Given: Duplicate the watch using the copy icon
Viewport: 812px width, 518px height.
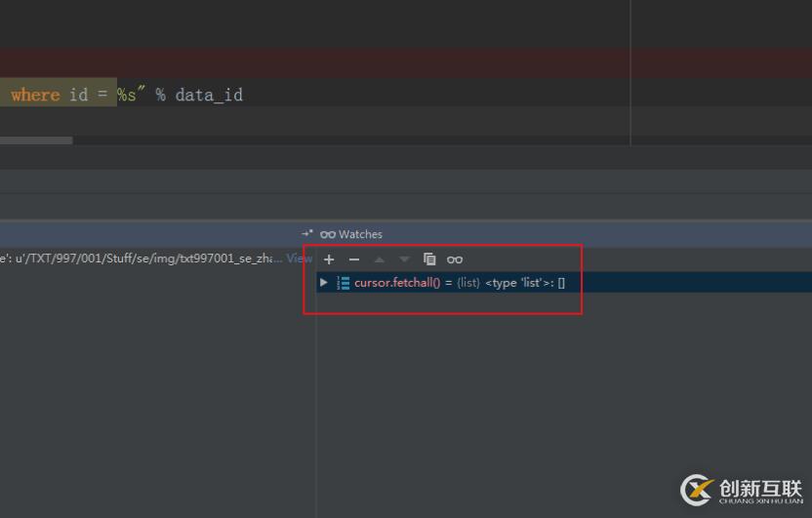Looking at the screenshot, I should pyautogui.click(x=429, y=259).
